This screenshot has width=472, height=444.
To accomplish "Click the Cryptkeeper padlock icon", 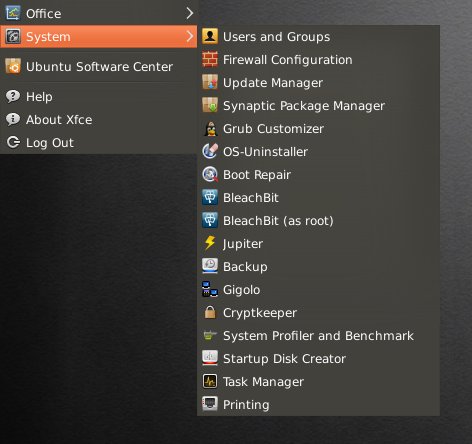I will 210,312.
